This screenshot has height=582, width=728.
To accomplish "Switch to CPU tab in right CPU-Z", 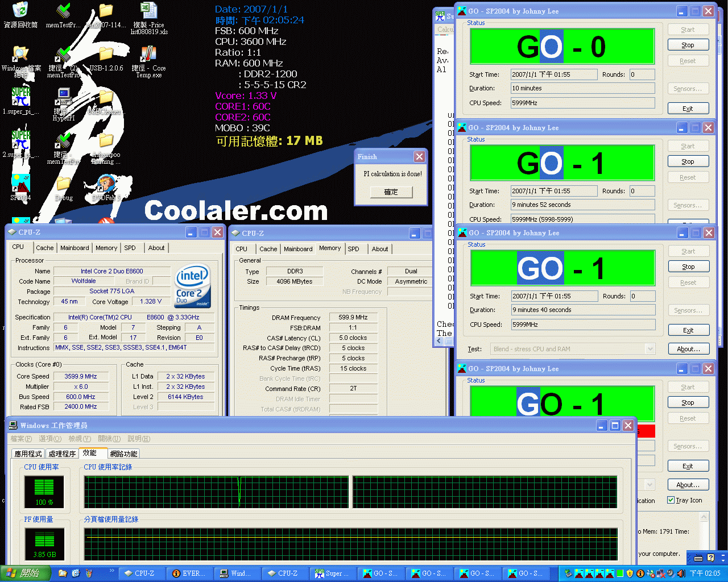I will (241, 249).
